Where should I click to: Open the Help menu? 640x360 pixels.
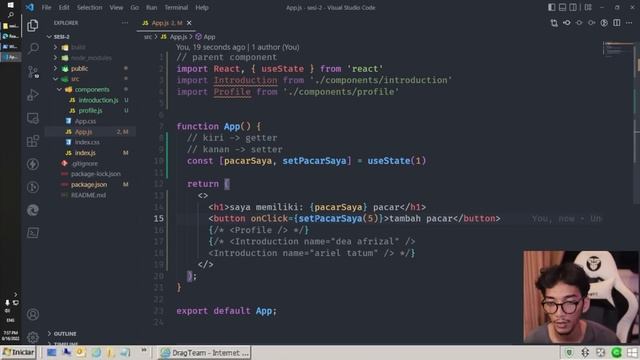(202, 7)
